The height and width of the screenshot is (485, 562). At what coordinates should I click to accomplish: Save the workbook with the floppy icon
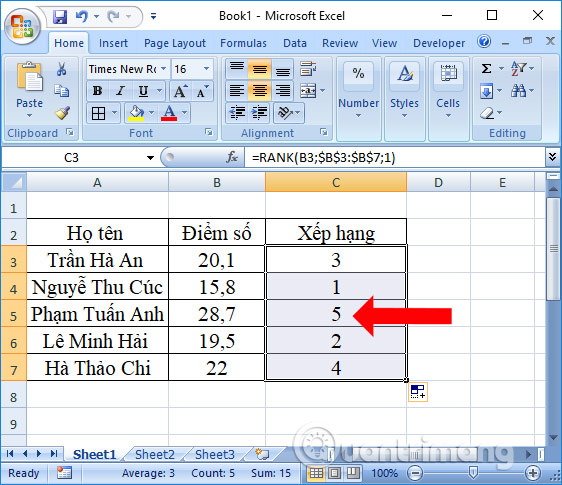click(60, 16)
